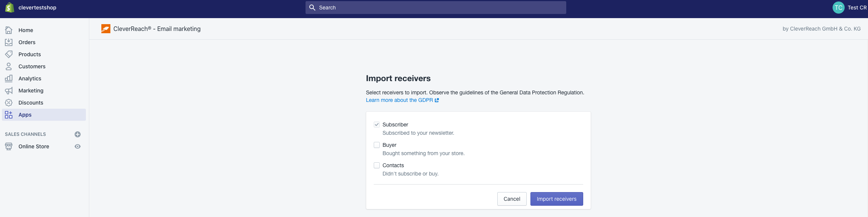868x217 pixels.
Task: Click the Analytics bar chart icon
Action: pos(9,78)
